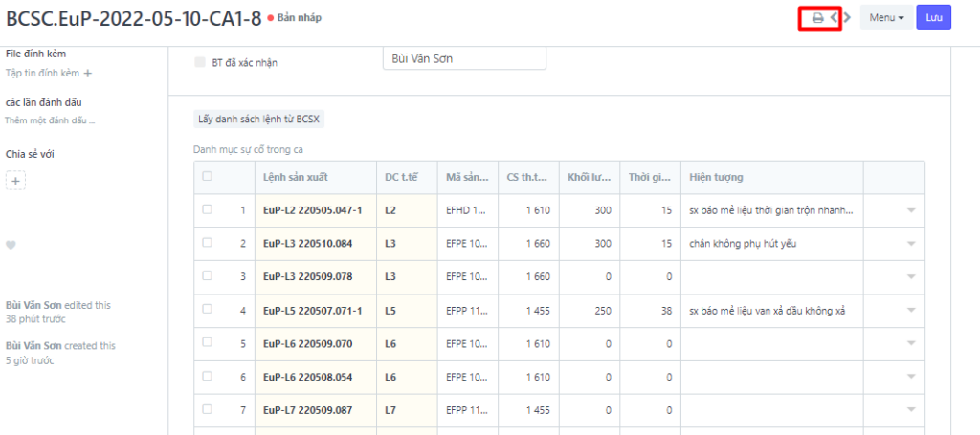
Task: Open the row 6 edit arrow
Action: tap(910, 378)
